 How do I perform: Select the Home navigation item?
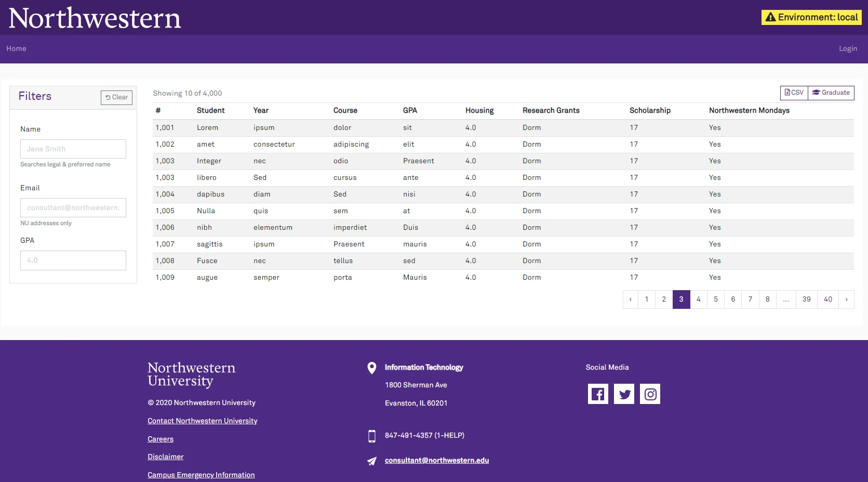[16, 48]
